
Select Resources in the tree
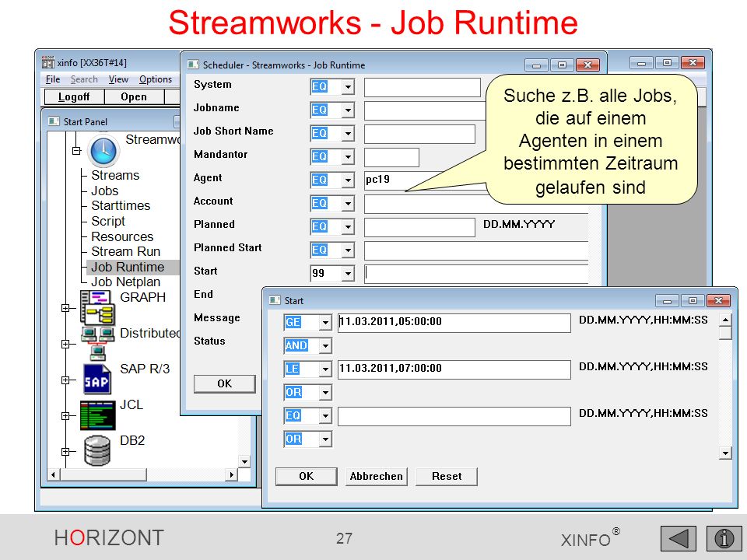(122, 236)
